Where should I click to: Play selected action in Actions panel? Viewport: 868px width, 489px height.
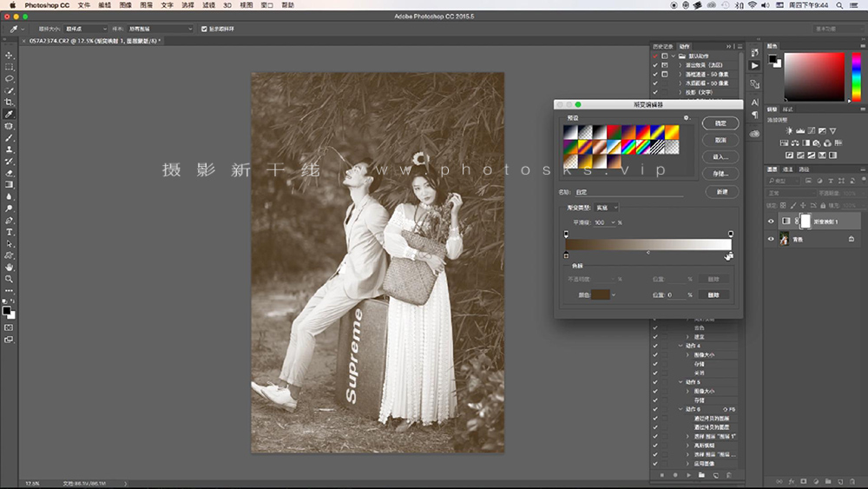point(688,475)
